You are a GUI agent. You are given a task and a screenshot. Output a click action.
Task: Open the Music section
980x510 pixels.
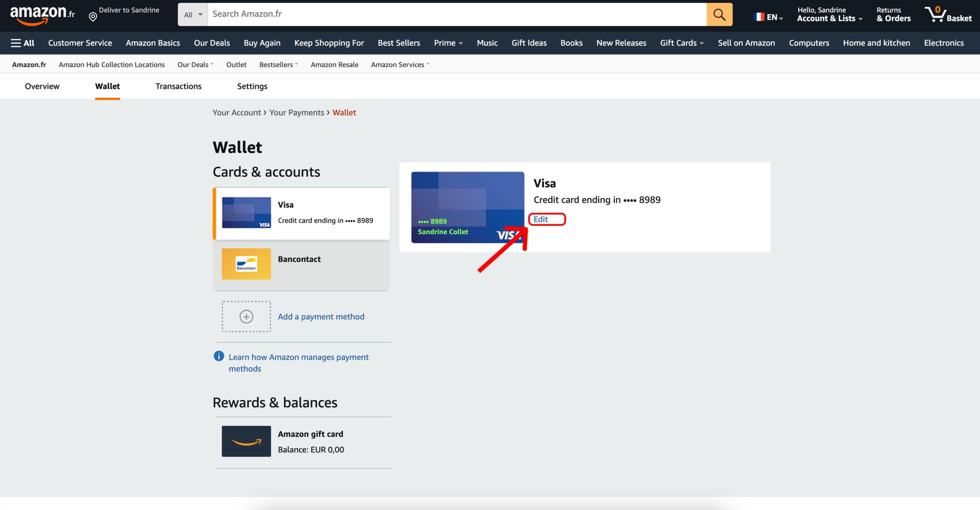coord(487,43)
